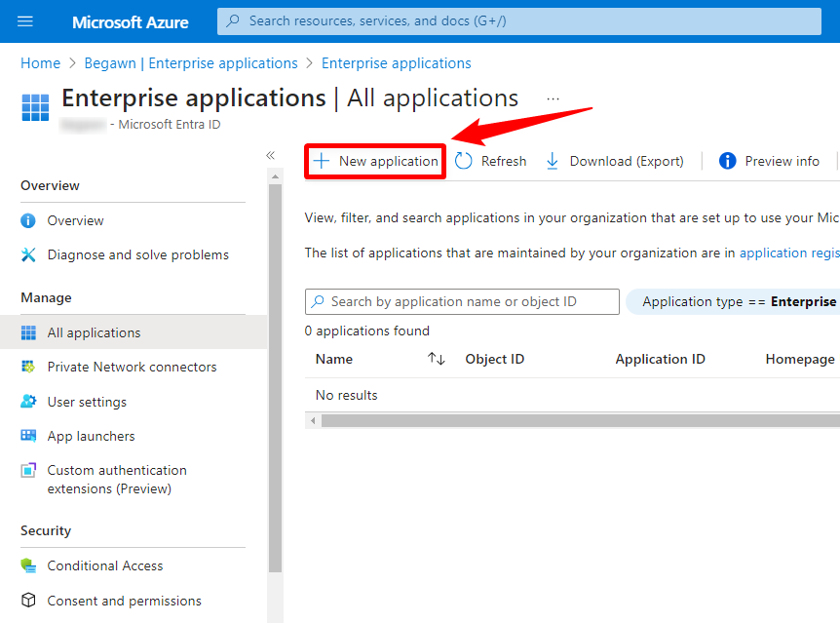
Task: Click the Private Network connectors icon
Action: (28, 367)
